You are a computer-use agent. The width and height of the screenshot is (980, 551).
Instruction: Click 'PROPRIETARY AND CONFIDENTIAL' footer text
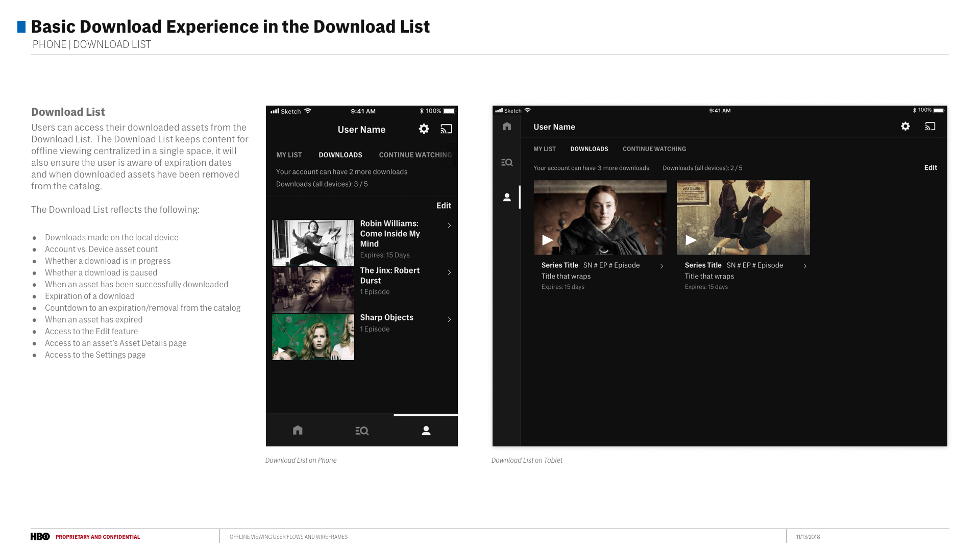[x=97, y=537]
